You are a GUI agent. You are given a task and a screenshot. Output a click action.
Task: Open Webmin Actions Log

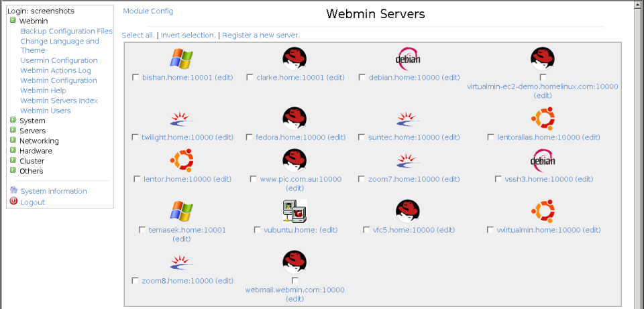tap(56, 70)
